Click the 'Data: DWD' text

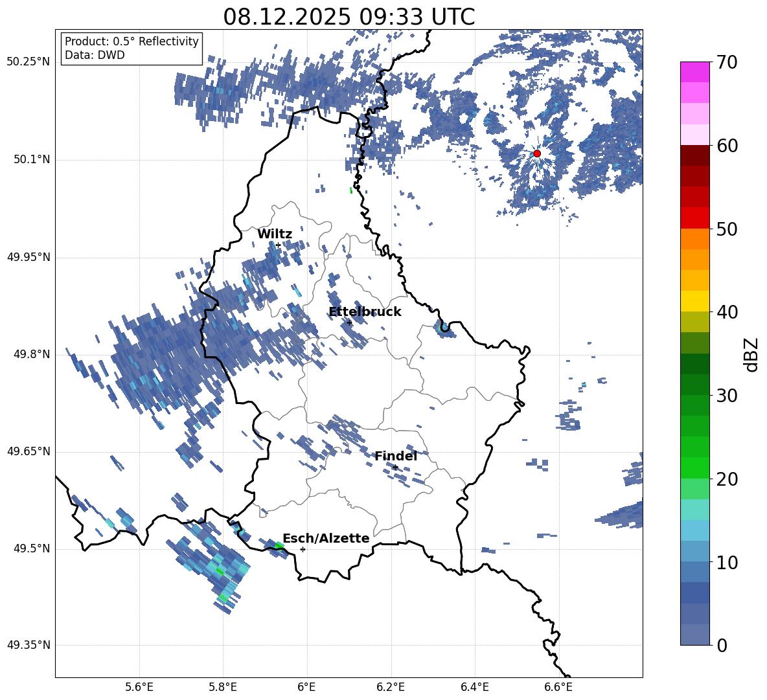click(95, 55)
